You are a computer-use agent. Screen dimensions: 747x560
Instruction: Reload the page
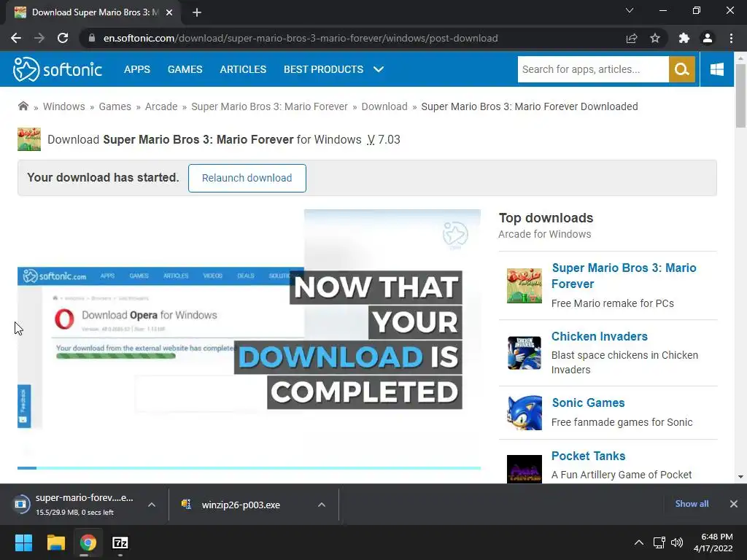click(x=63, y=38)
